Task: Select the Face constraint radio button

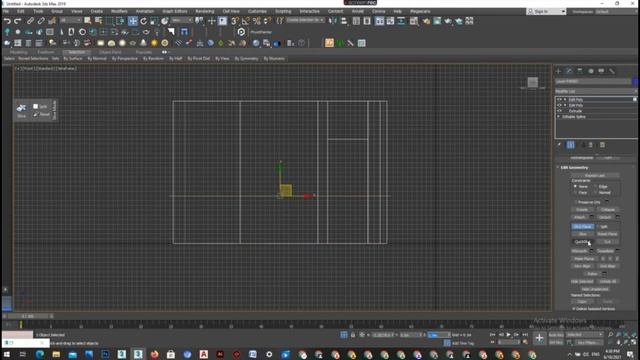Action: pyautogui.click(x=576, y=192)
